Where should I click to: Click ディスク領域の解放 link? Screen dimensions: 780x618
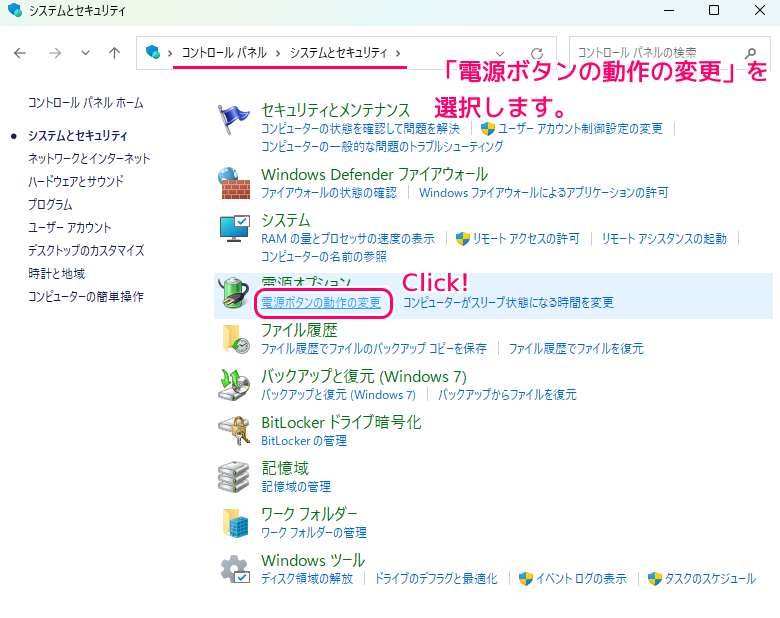point(307,579)
